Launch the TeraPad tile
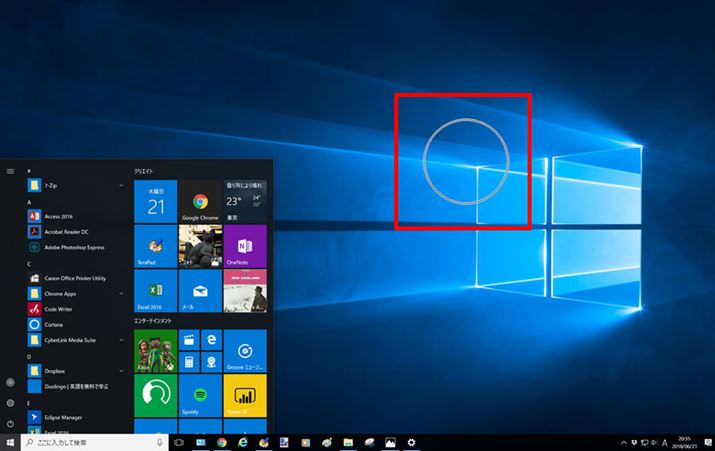Viewport: 715px width, 451px height. pyautogui.click(x=155, y=246)
